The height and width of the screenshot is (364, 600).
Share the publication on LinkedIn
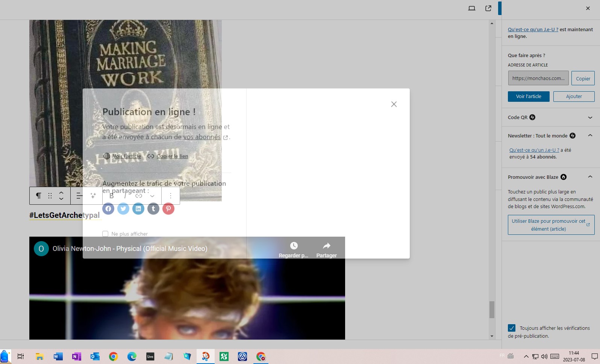click(138, 208)
